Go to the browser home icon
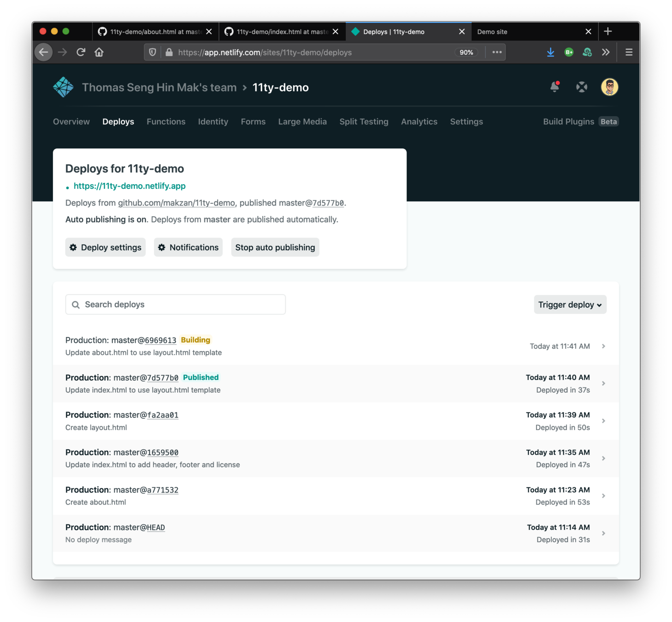Screen dimensions: 672x622 click(x=99, y=52)
